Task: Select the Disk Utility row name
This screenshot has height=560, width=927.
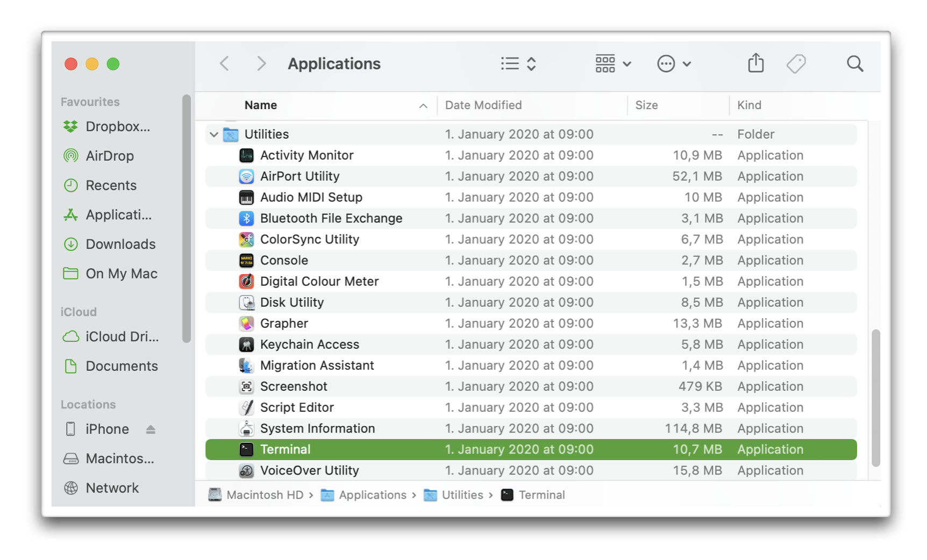Action: tap(292, 302)
